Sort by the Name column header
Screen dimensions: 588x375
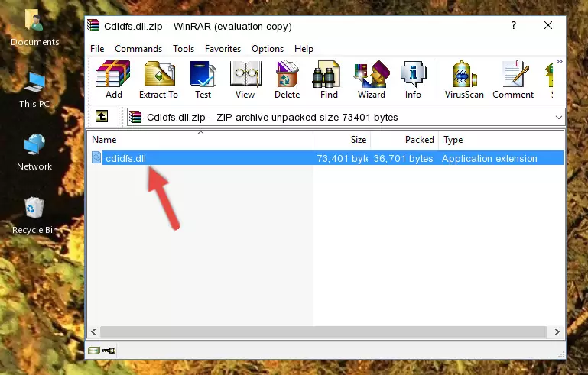click(x=200, y=140)
